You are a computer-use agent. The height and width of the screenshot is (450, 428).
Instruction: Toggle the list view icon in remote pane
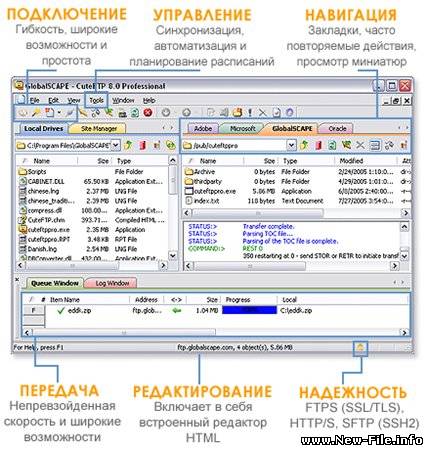point(375,145)
